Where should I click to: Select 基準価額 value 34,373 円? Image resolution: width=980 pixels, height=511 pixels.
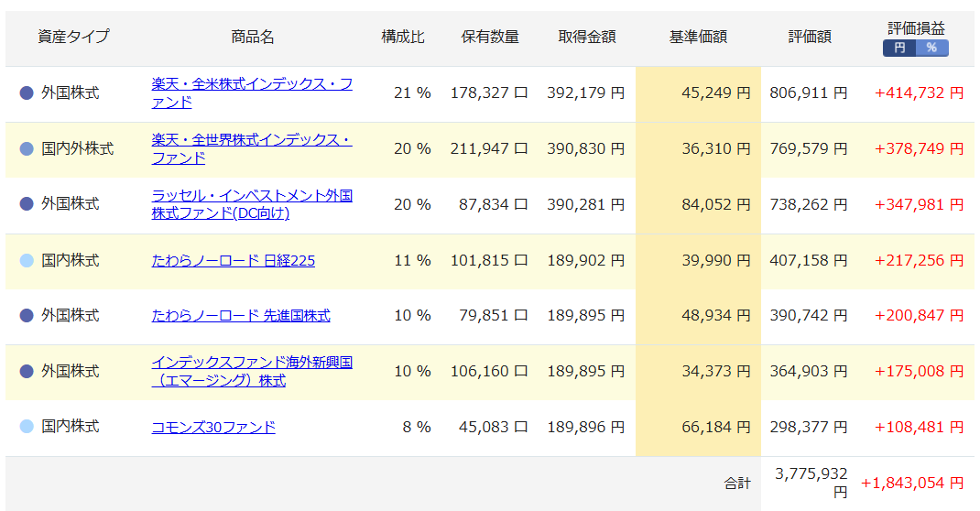715,371
